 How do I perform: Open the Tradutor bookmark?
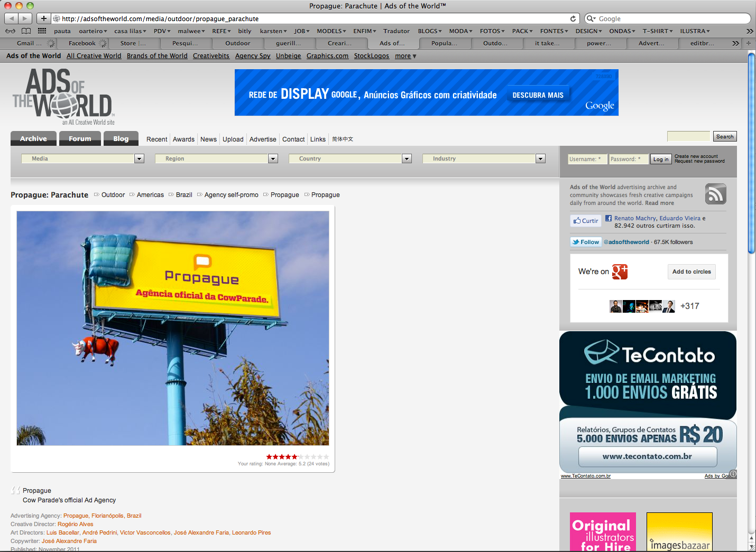click(x=397, y=31)
